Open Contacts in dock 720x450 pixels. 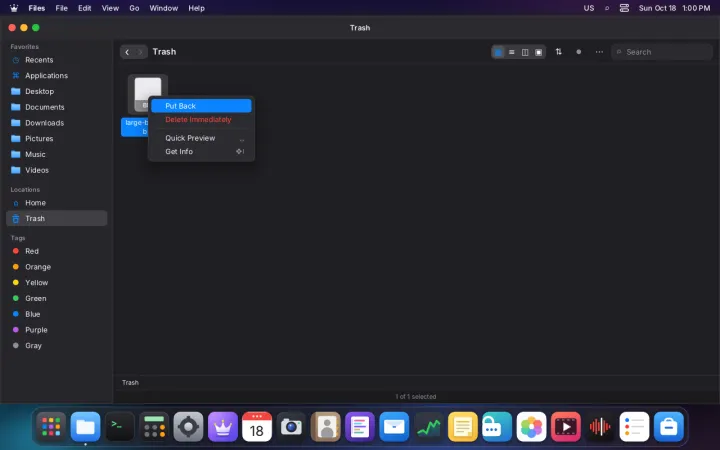(x=326, y=427)
